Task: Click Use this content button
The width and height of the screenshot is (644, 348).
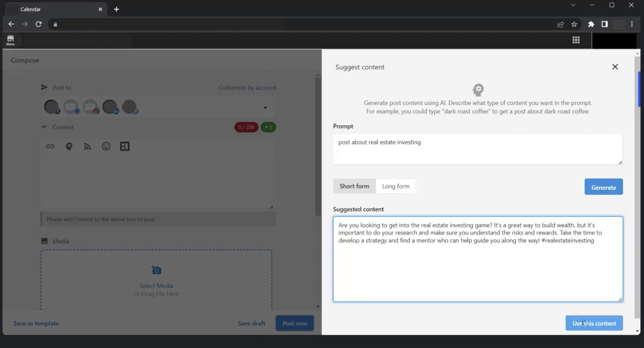Action: [x=594, y=323]
